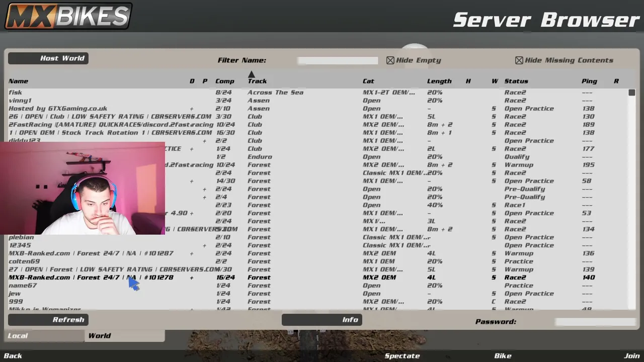Open the Bike selection
This screenshot has height=362, width=644.
[x=503, y=356]
